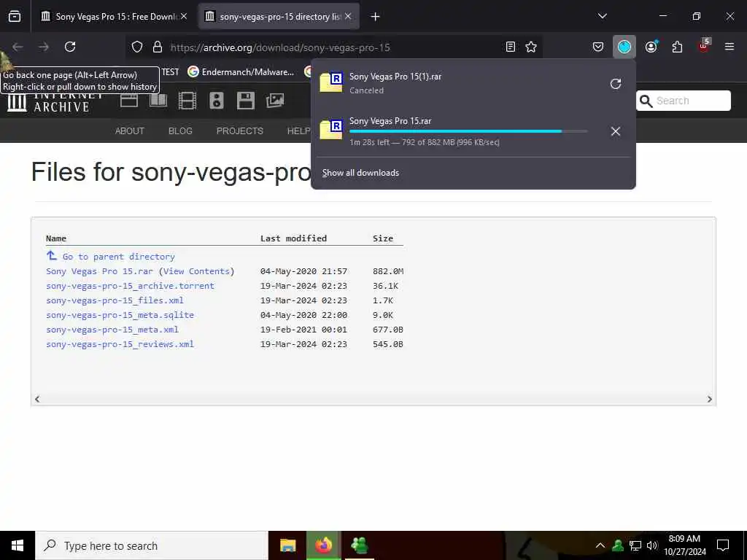
Task: Click the 882.0M size value
Action: [x=388, y=271]
